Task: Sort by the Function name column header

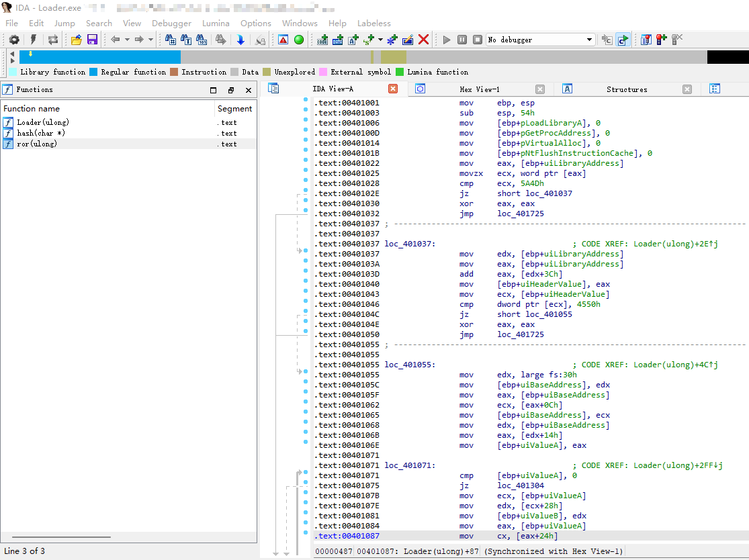Action: pos(107,108)
